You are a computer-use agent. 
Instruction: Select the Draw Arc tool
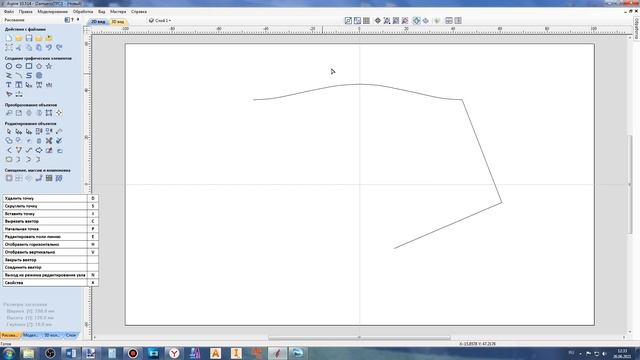click(x=19, y=76)
